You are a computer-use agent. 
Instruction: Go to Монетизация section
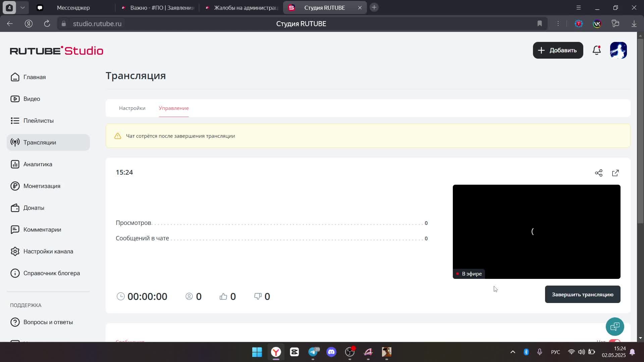tap(42, 186)
